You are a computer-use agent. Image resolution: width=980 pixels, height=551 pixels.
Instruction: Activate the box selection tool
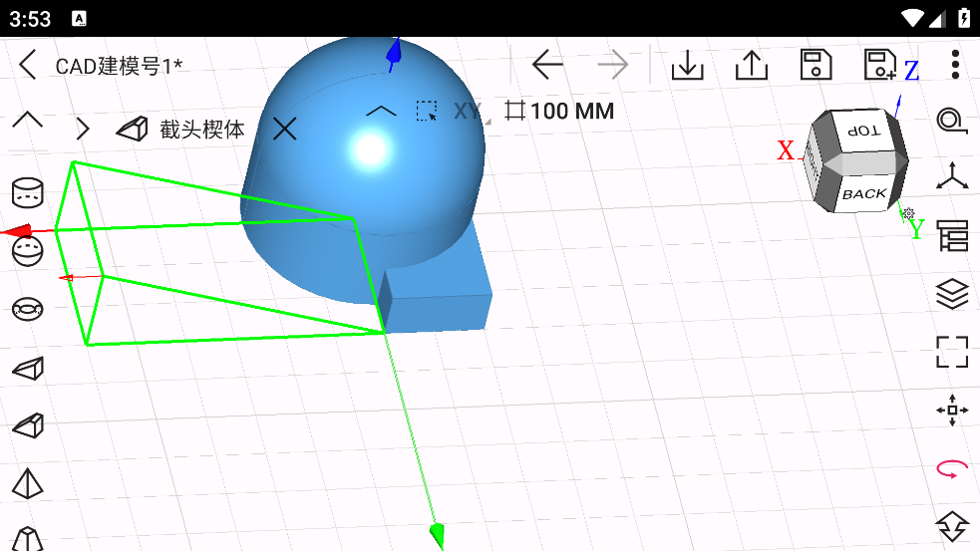click(x=427, y=112)
